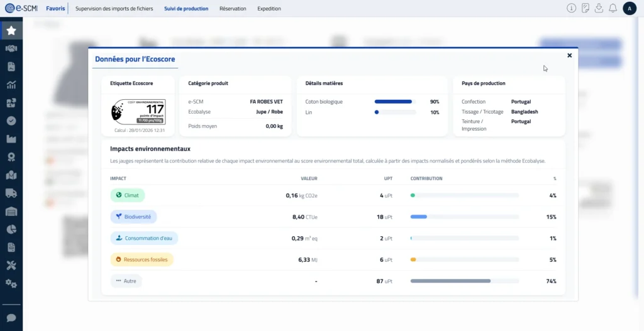Open the handshake partners icon in sidebar
This screenshot has height=331, width=644.
point(11,48)
